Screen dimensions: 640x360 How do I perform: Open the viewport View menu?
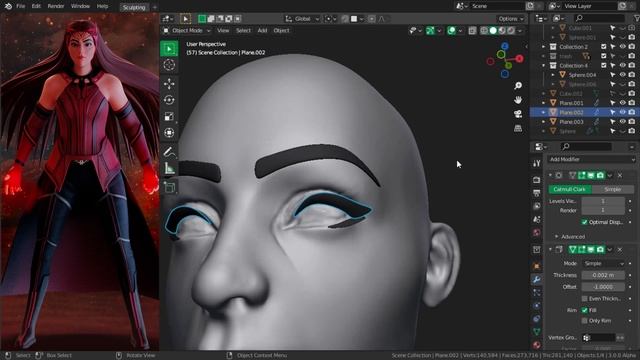[223, 31]
